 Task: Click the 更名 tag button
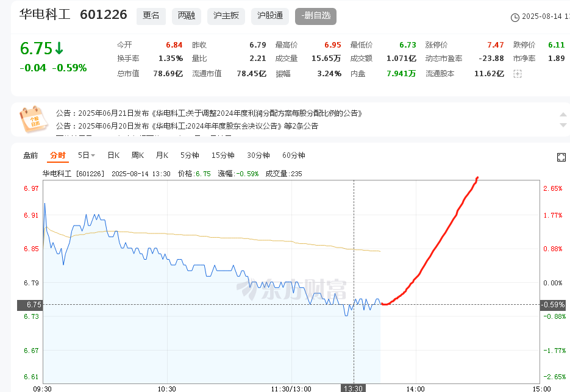point(151,16)
